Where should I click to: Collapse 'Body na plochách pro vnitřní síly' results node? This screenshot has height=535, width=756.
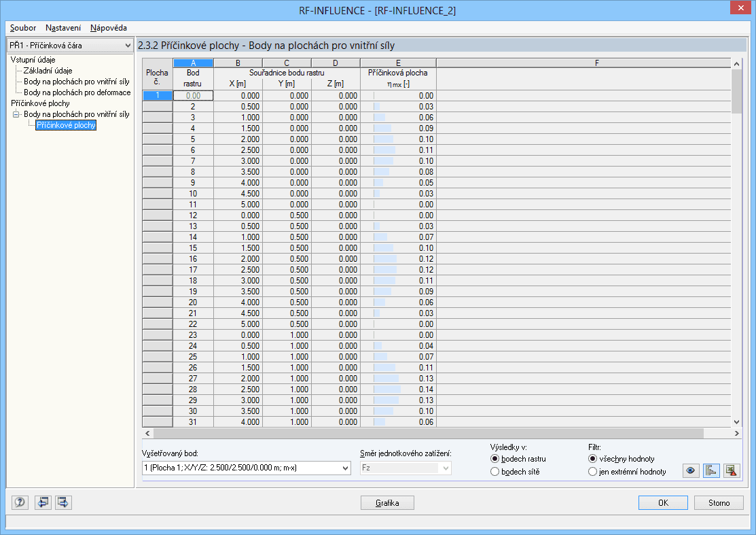point(16,114)
